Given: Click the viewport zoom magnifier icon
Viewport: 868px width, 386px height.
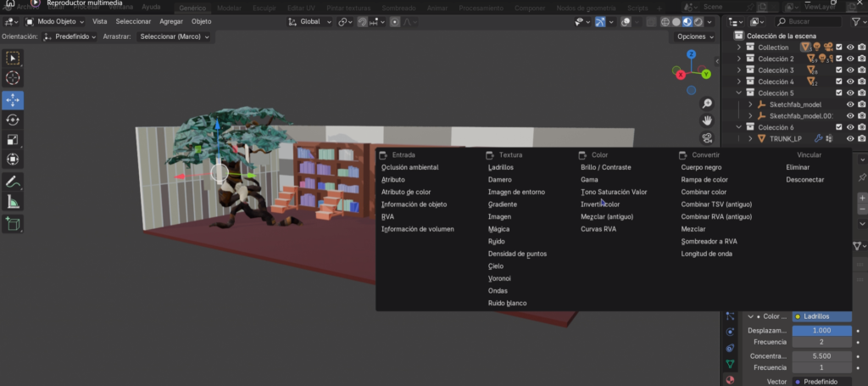Looking at the screenshot, I should 707,103.
